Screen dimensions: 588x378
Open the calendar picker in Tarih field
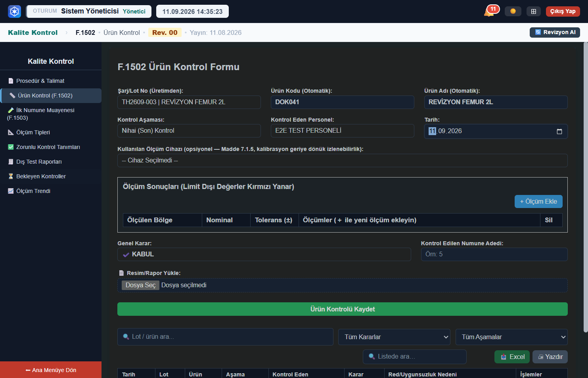click(559, 131)
